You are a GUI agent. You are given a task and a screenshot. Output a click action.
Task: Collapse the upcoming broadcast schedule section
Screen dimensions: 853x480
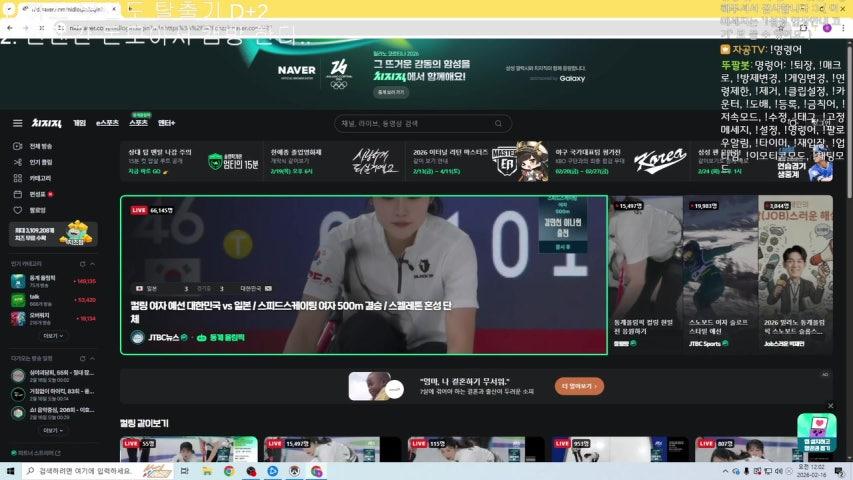pyautogui.click(x=92, y=359)
